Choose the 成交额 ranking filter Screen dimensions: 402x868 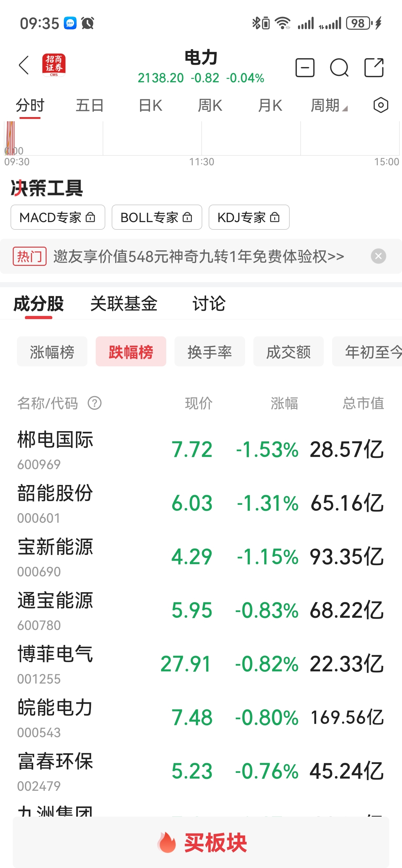pyautogui.click(x=288, y=351)
